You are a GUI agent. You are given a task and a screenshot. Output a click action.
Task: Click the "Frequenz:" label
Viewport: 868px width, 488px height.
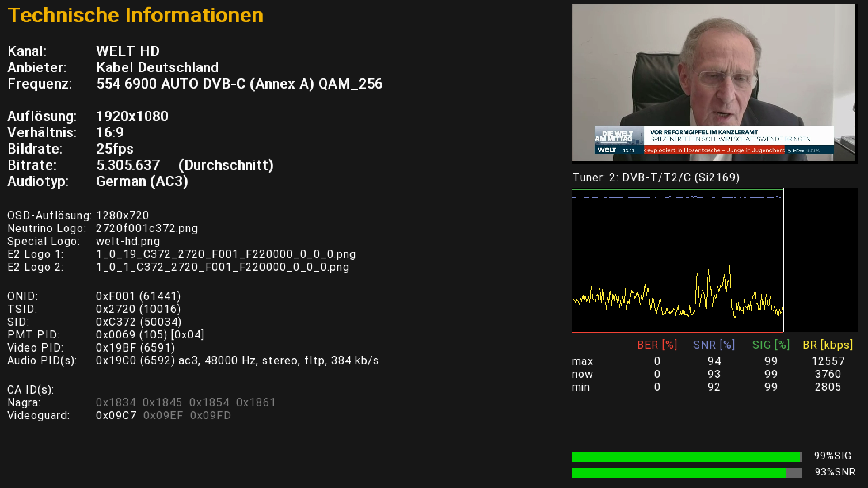click(x=40, y=84)
